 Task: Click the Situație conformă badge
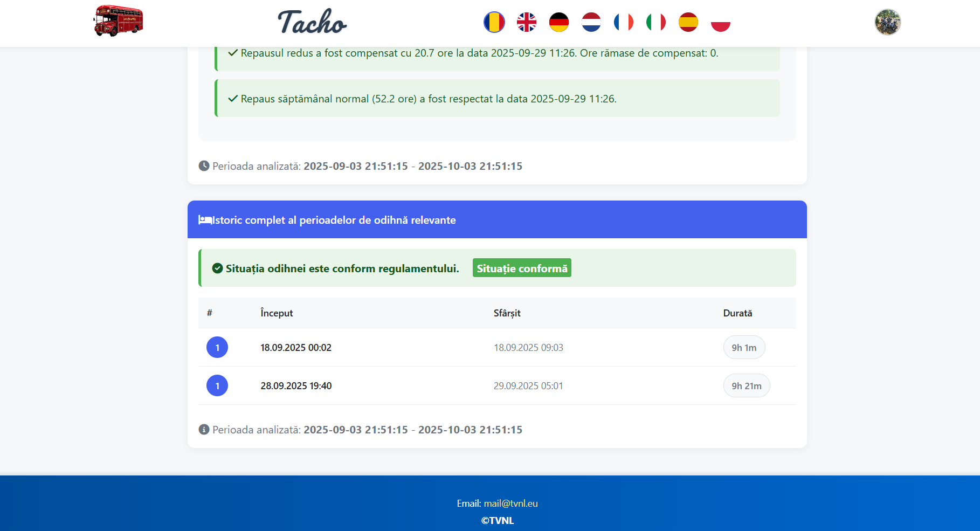pyautogui.click(x=521, y=268)
